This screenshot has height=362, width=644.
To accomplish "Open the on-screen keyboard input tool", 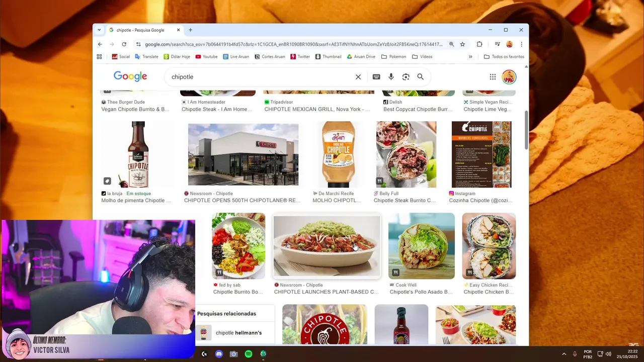I will pyautogui.click(x=376, y=77).
